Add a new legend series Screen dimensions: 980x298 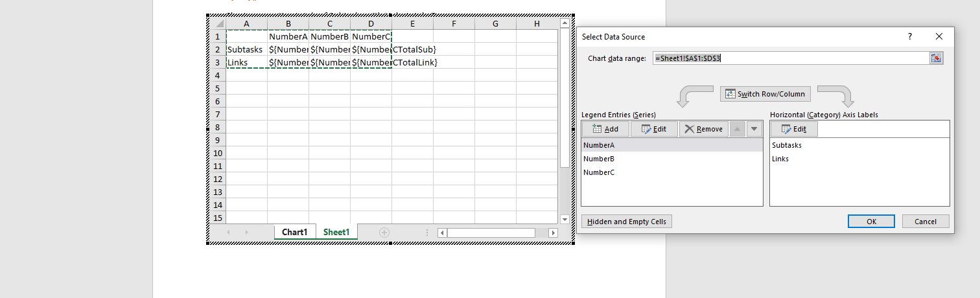605,129
